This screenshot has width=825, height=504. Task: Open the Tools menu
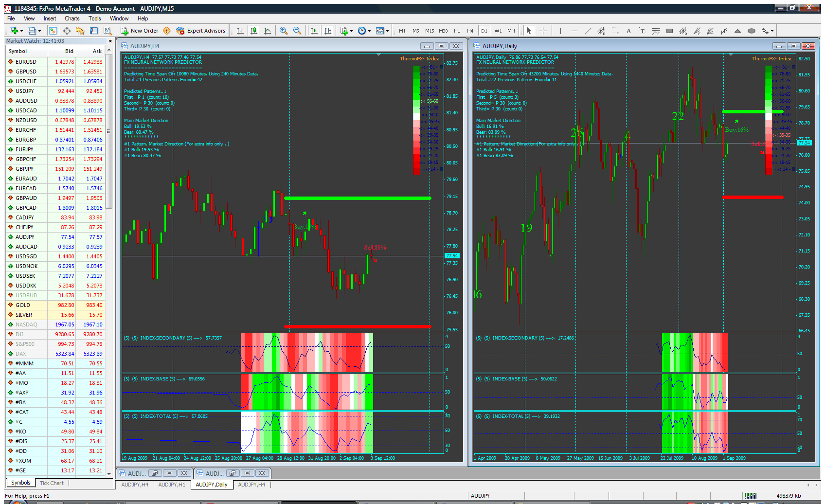95,18
